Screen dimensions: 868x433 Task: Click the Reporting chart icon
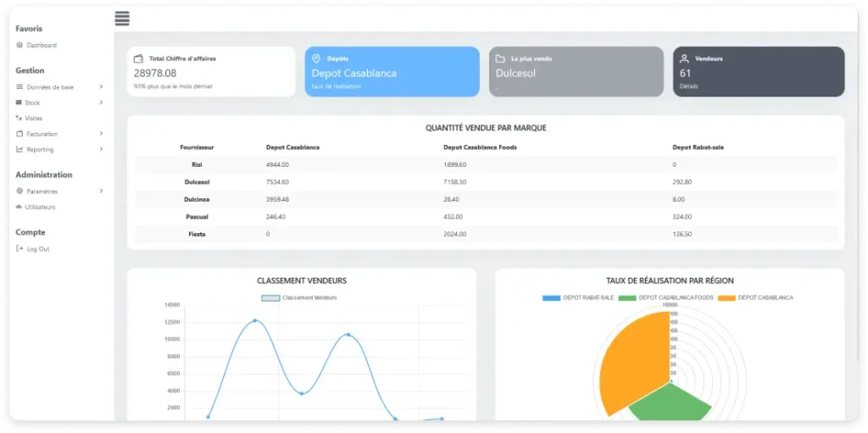coord(20,149)
